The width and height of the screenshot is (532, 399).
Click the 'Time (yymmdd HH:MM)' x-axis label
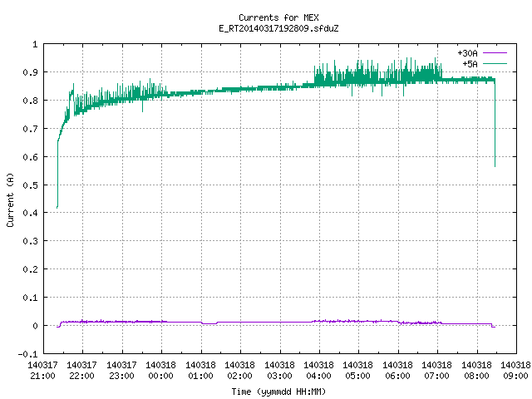tap(278, 392)
